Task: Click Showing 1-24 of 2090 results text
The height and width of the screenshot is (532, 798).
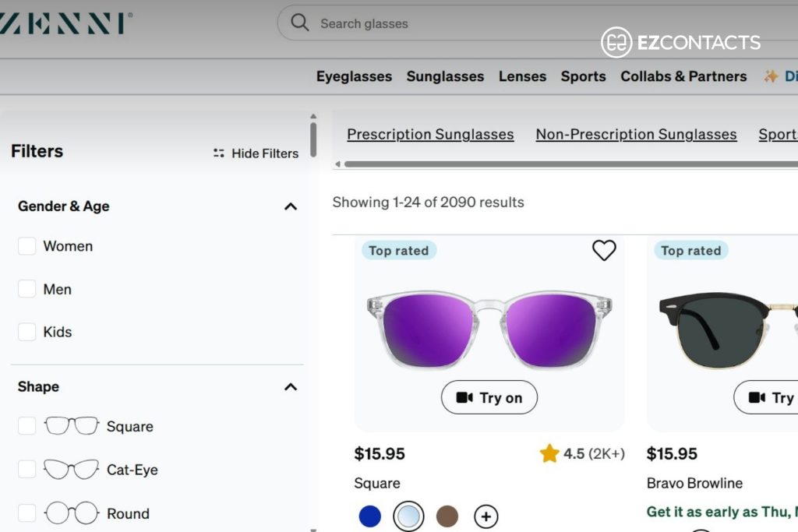Action: (428, 203)
